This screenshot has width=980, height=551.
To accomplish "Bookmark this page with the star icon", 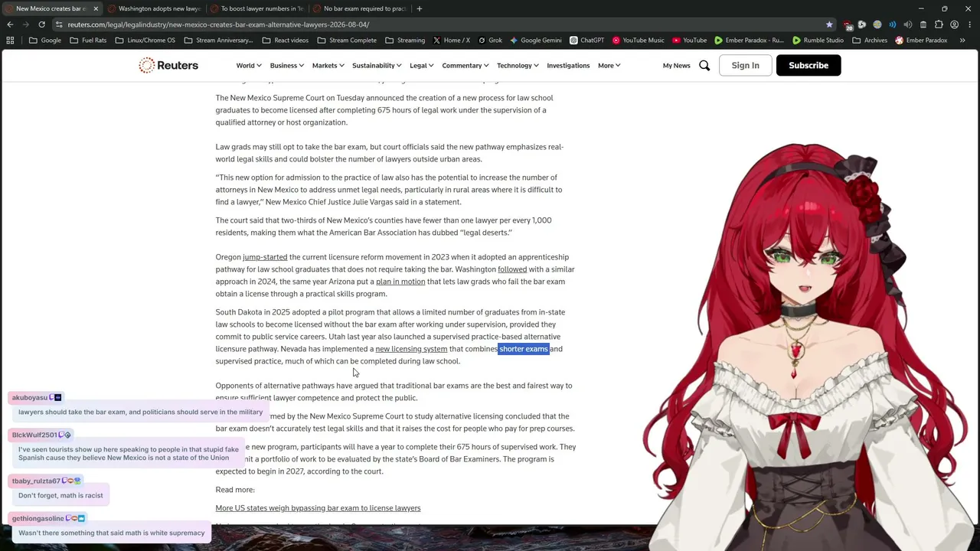I will 829,24.
